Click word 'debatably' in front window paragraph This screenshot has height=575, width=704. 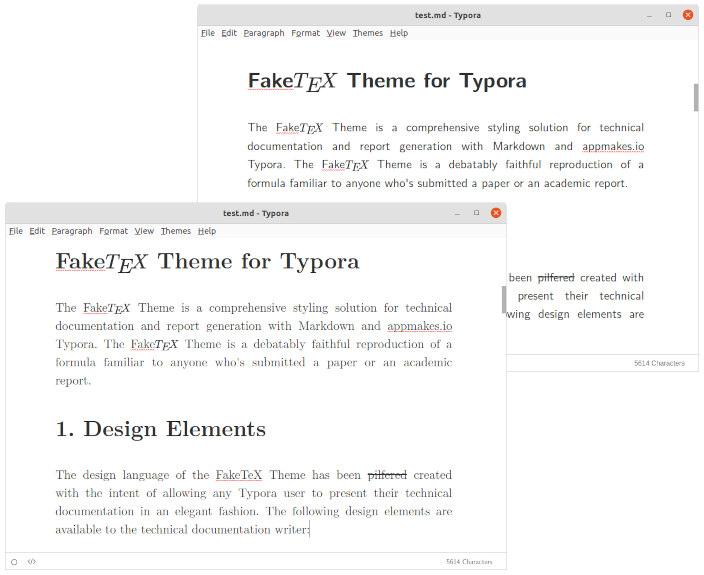(279, 344)
